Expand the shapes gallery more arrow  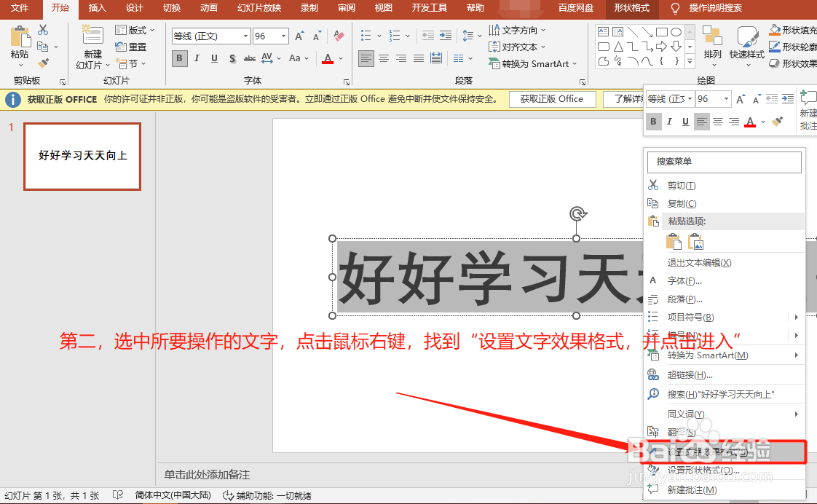click(690, 61)
